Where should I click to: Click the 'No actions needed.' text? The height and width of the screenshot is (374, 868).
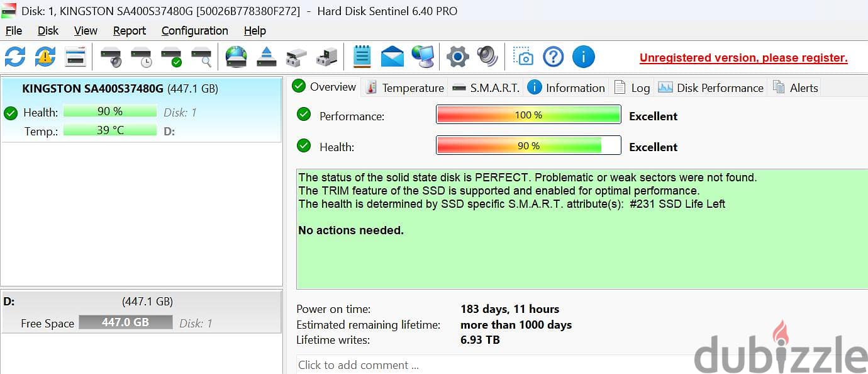(x=351, y=230)
